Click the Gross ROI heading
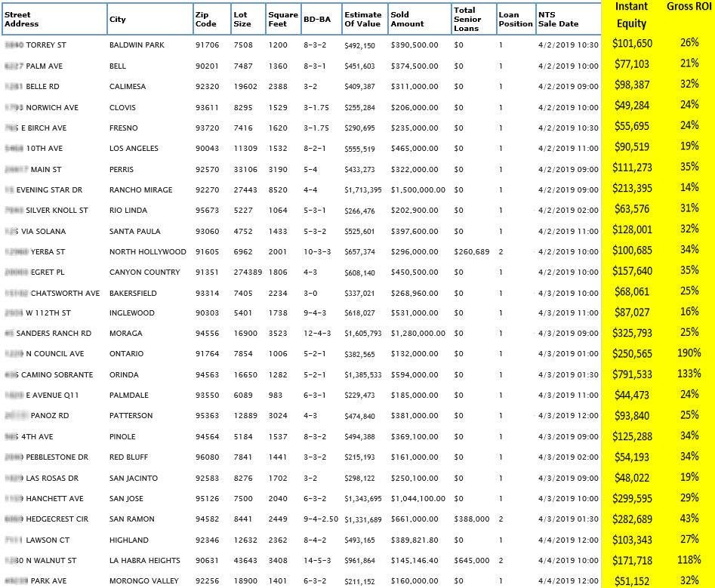715x588 pixels. [x=689, y=6]
